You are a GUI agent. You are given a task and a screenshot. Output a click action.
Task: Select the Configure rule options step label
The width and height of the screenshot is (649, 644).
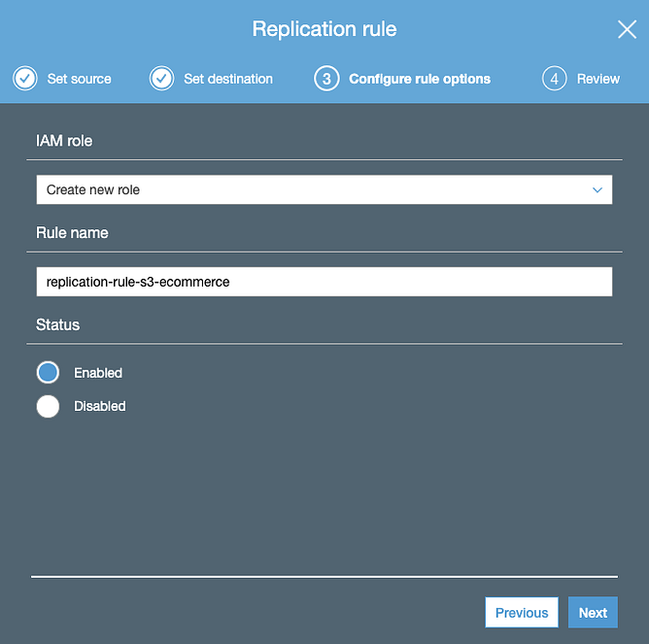click(420, 79)
